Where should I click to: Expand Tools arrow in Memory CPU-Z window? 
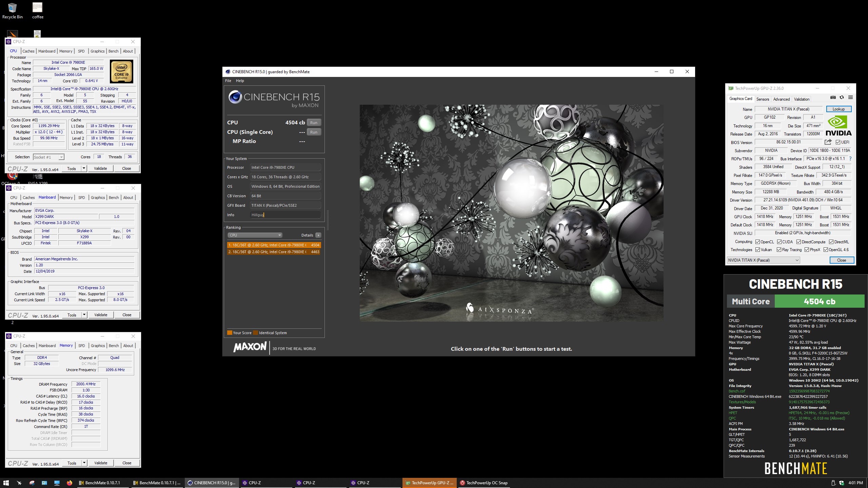pyautogui.click(x=84, y=463)
